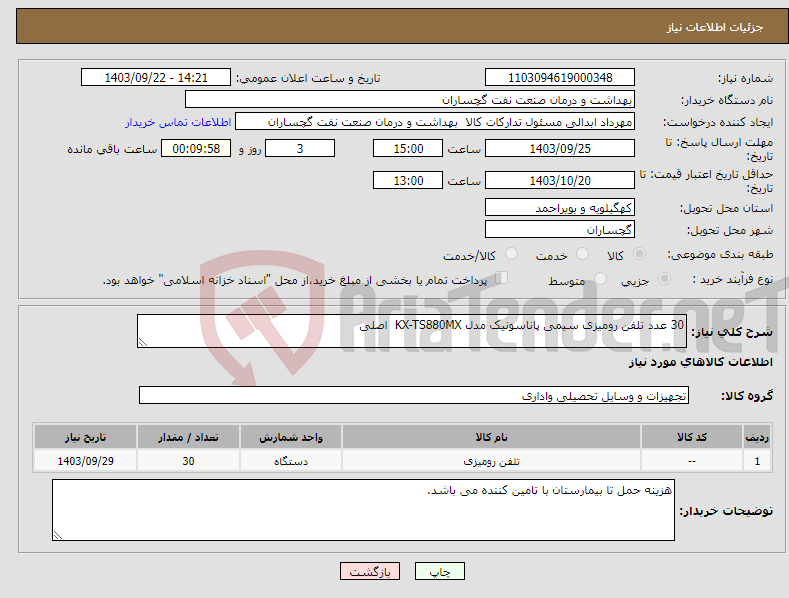This screenshot has height=598, width=789.
Task: Click the ردیف column header
Action: (757, 437)
